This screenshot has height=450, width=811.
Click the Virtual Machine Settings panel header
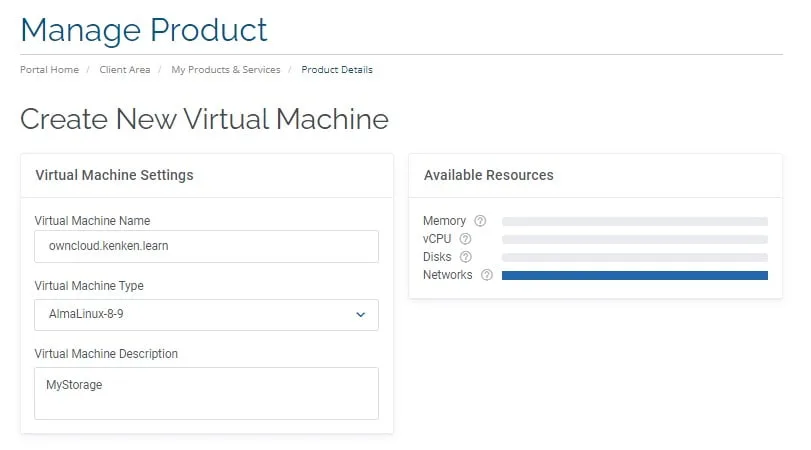[x=114, y=175]
